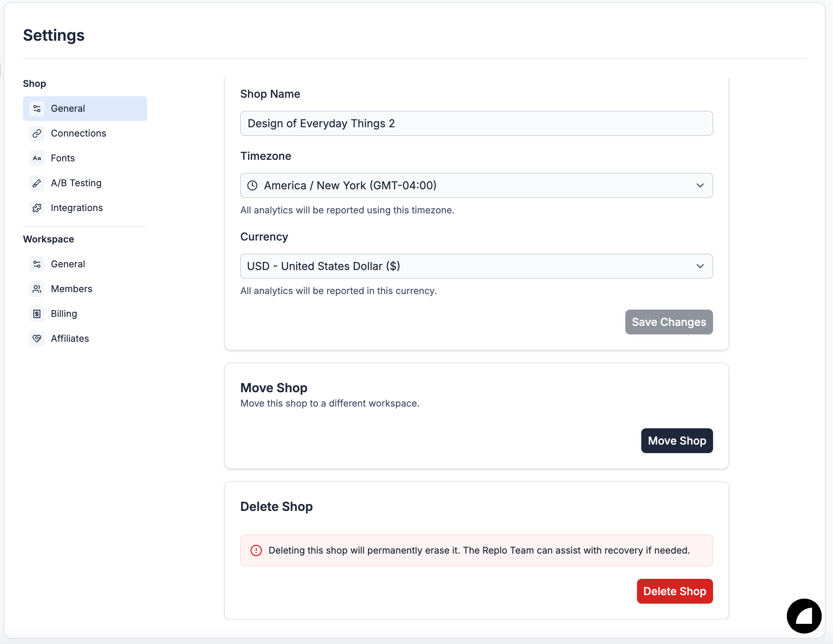Expand the Currency chevron dropdown
Viewport: 833px width, 644px height.
pos(700,266)
